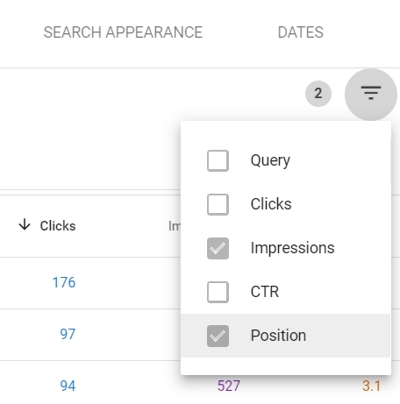This screenshot has width=400, height=404.
Task: Click the 176 clicks value
Action: pyautogui.click(x=64, y=283)
